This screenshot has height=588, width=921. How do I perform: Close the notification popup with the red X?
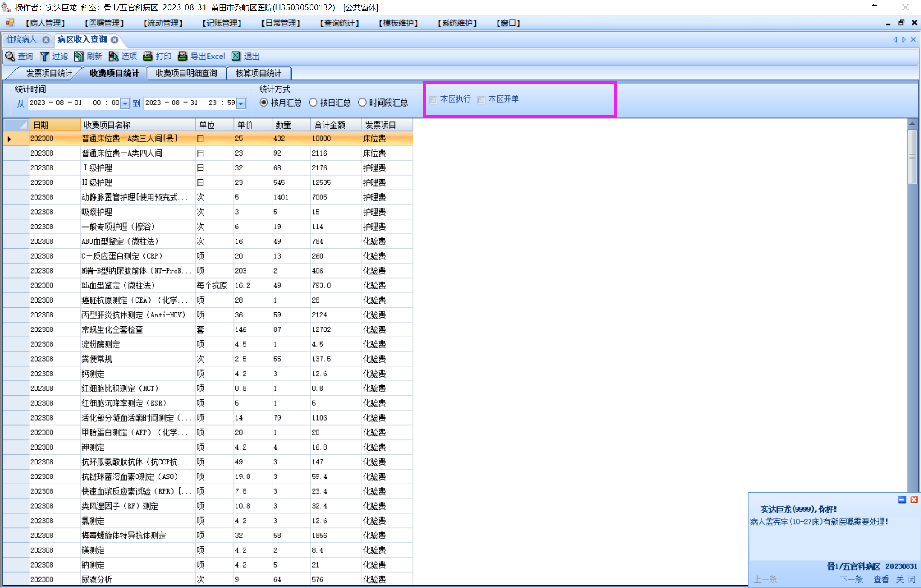914,499
